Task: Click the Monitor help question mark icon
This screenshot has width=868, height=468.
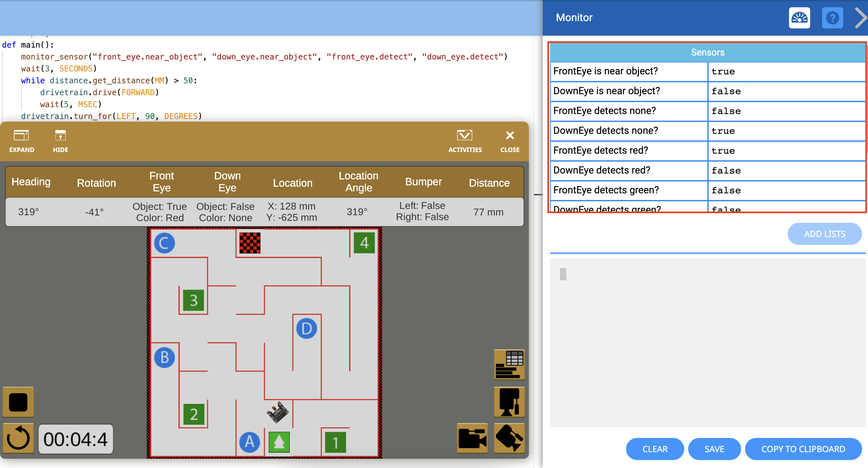Action: (x=833, y=18)
